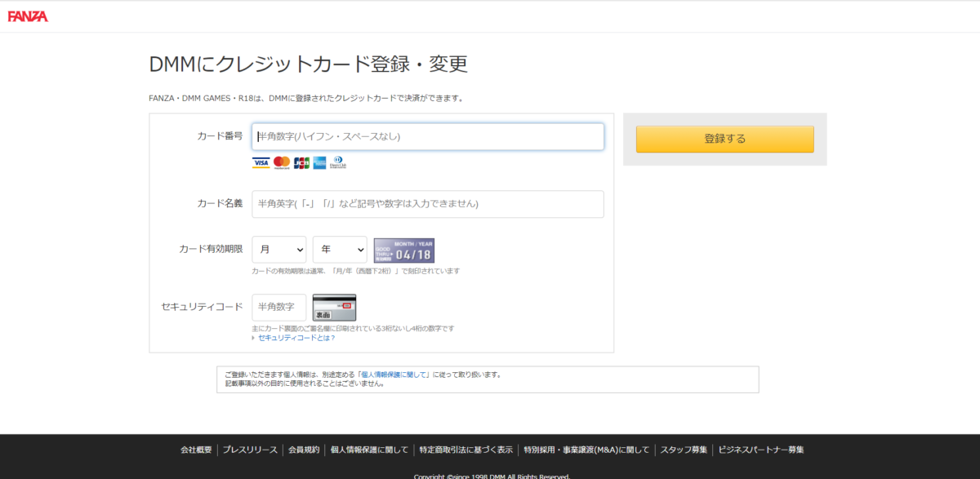Click the expiry hint text カードの有効期限は通常
The image size is (980, 479).
coord(356,271)
